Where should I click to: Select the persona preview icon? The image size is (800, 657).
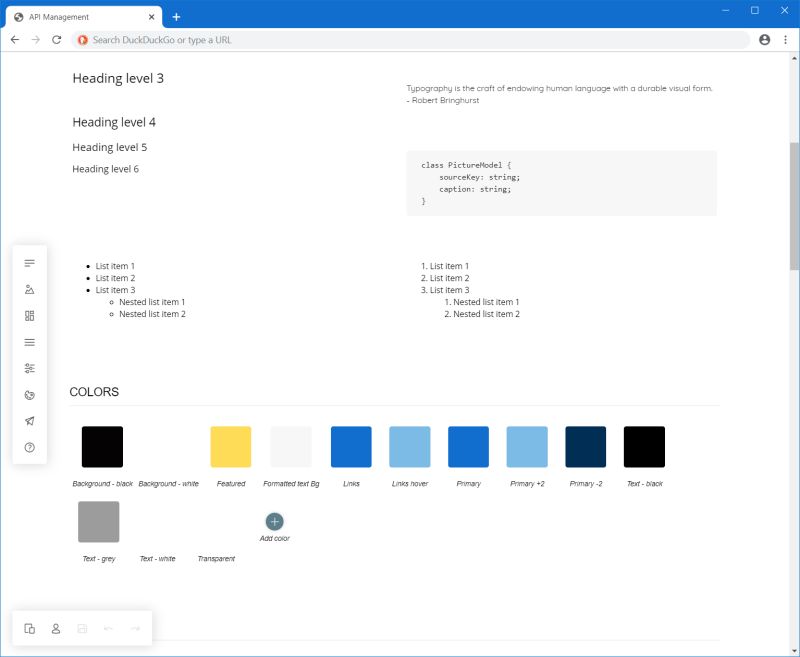(56, 628)
